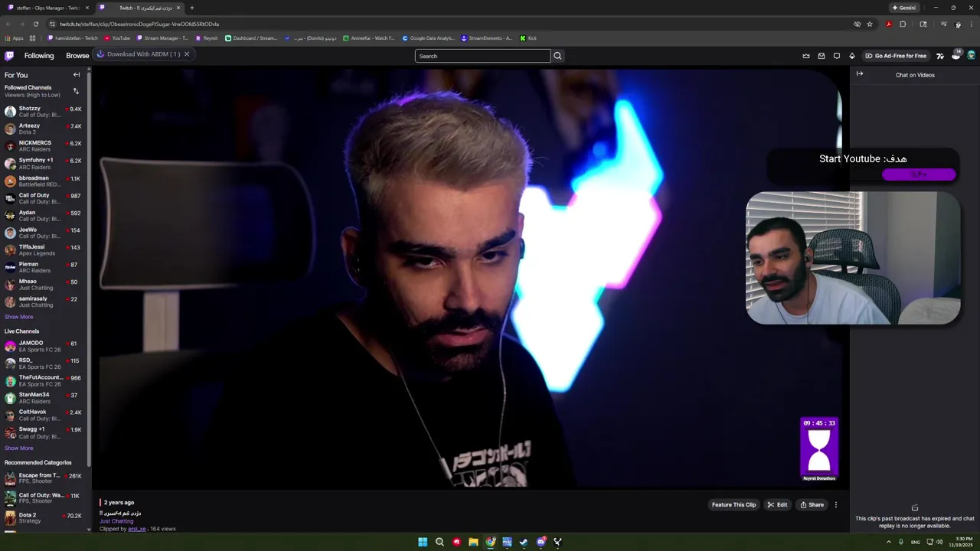The height and width of the screenshot is (551, 980).
Task: Open the user profile avatar menu
Action: [971, 56]
